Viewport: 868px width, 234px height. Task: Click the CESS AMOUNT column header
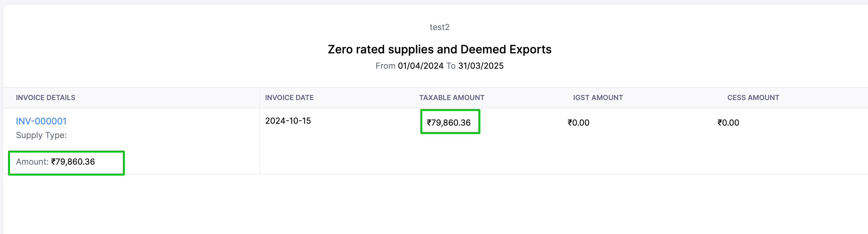pyautogui.click(x=753, y=97)
